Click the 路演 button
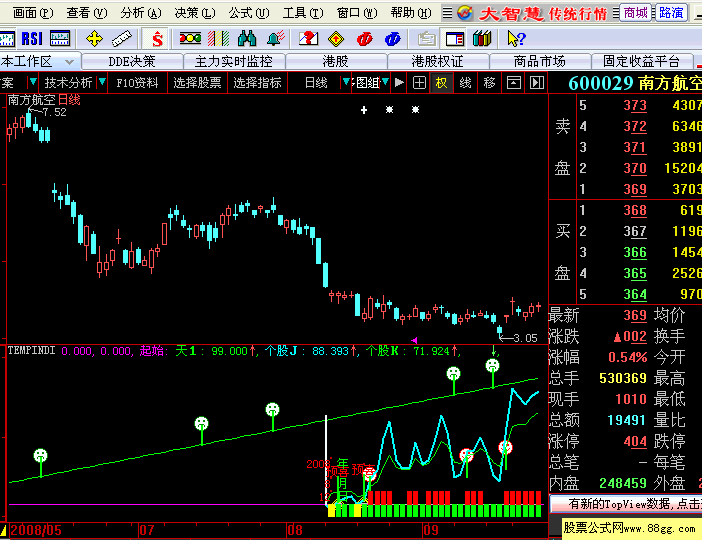Viewport: 702px width, 540px height. [672, 13]
